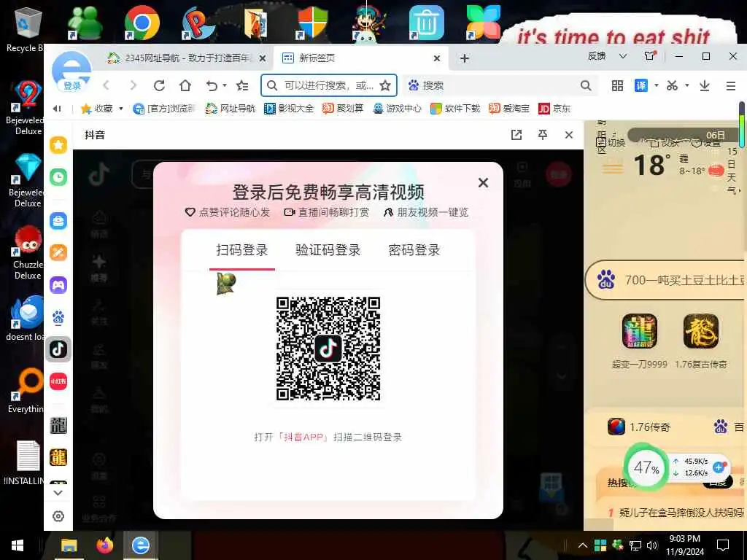Open the 聚划算 bookmark

343,109
